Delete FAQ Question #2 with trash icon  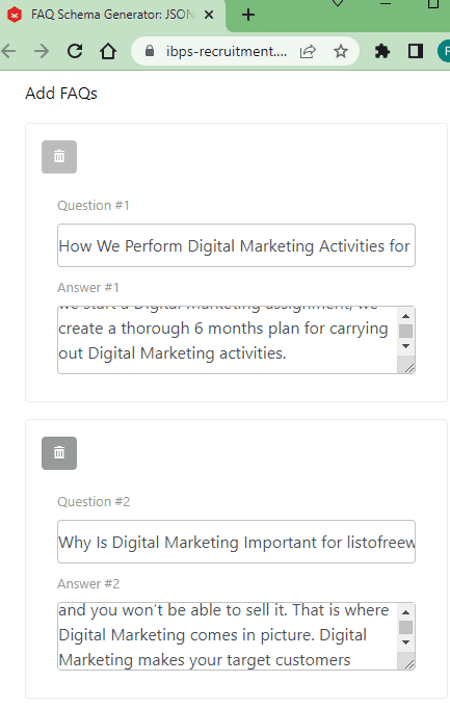coord(59,453)
